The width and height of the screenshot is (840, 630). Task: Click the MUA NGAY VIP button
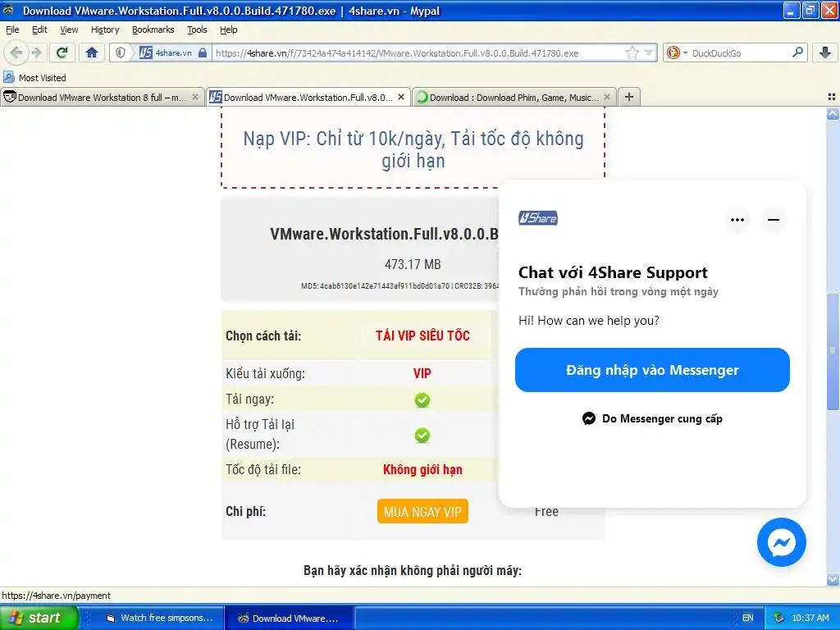422,512
